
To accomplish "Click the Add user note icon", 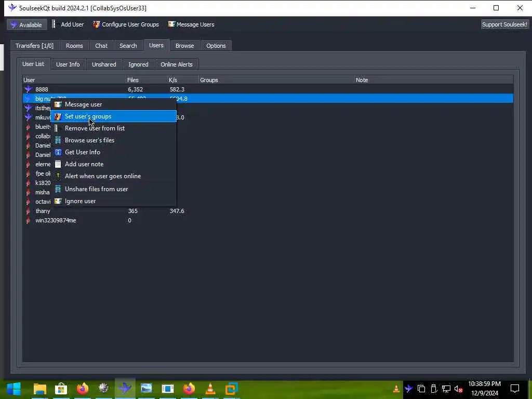I will pyautogui.click(x=58, y=164).
